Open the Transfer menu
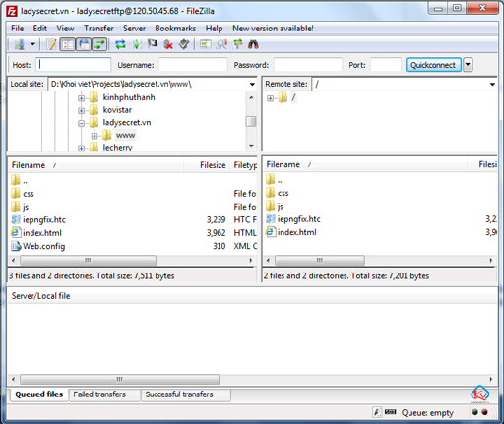504x424 pixels. click(x=98, y=29)
